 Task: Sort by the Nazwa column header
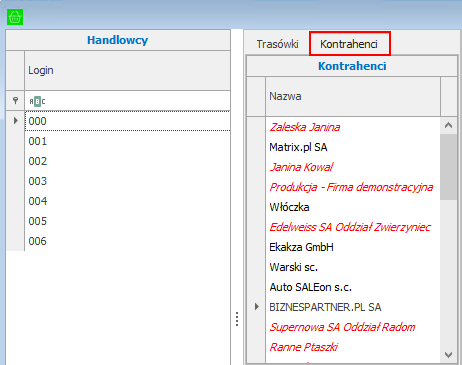353,96
